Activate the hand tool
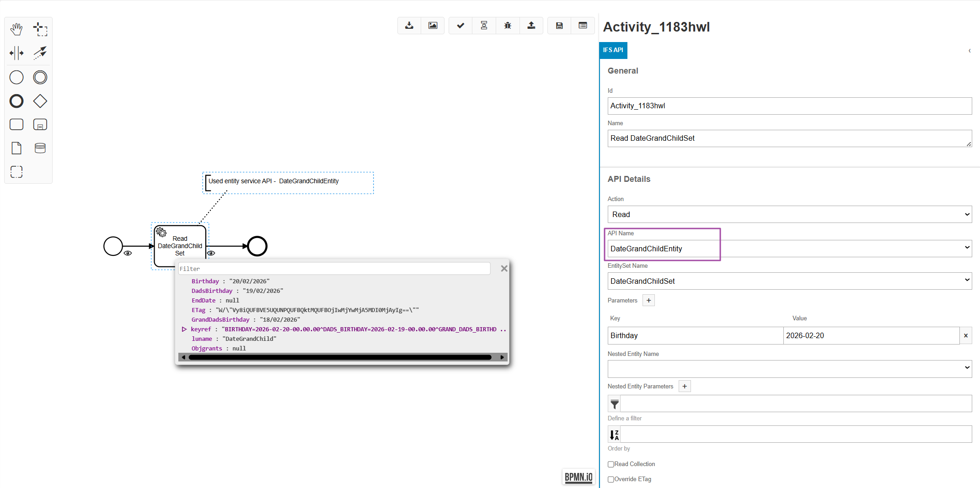 pyautogui.click(x=16, y=29)
